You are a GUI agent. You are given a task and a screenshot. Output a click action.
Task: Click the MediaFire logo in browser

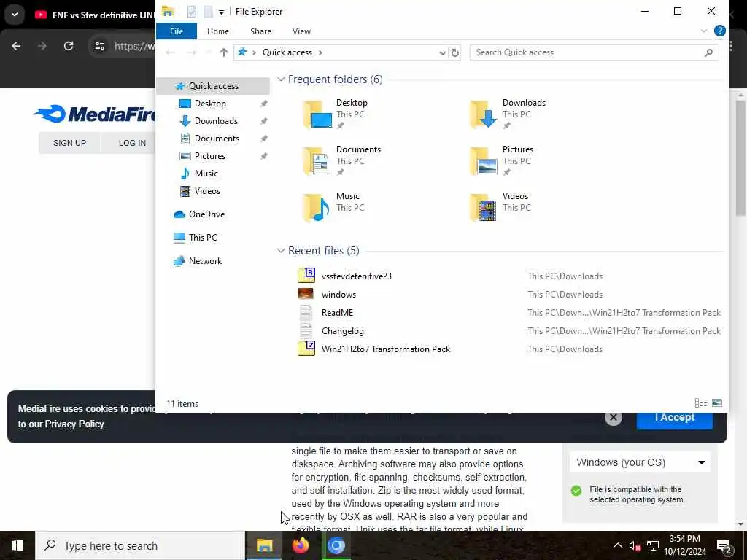point(95,114)
